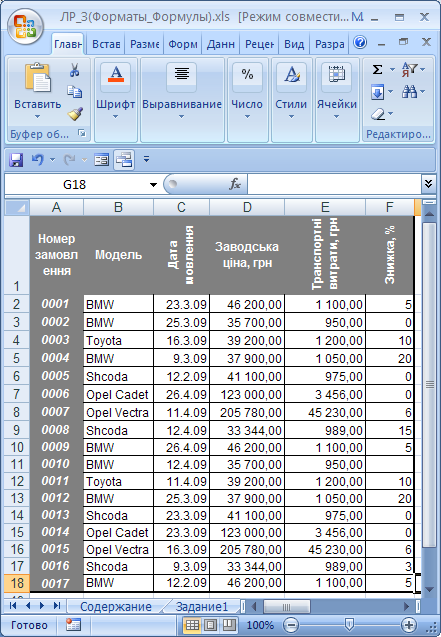Switch to the Задание1 sheet tab
Image resolution: width=441 pixels, height=637 pixels.
click(202, 607)
